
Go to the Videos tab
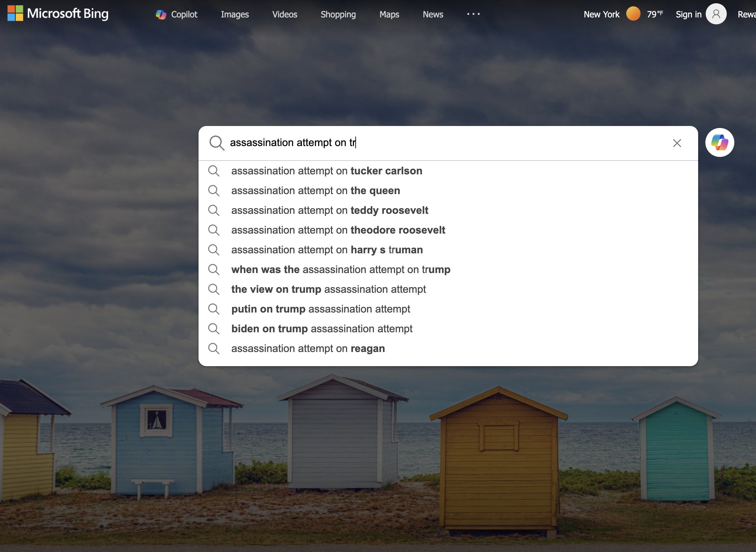[x=285, y=14]
